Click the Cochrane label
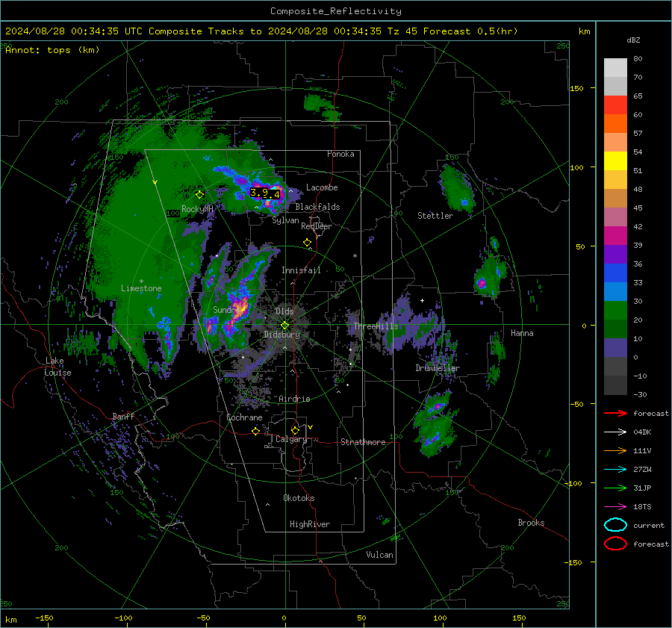 coord(244,417)
